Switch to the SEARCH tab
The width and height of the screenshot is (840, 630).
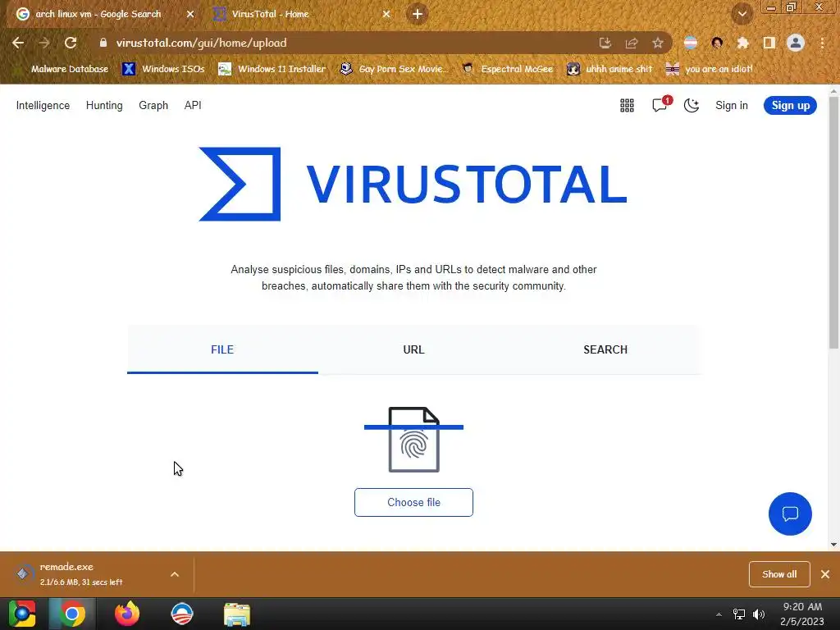click(x=605, y=349)
